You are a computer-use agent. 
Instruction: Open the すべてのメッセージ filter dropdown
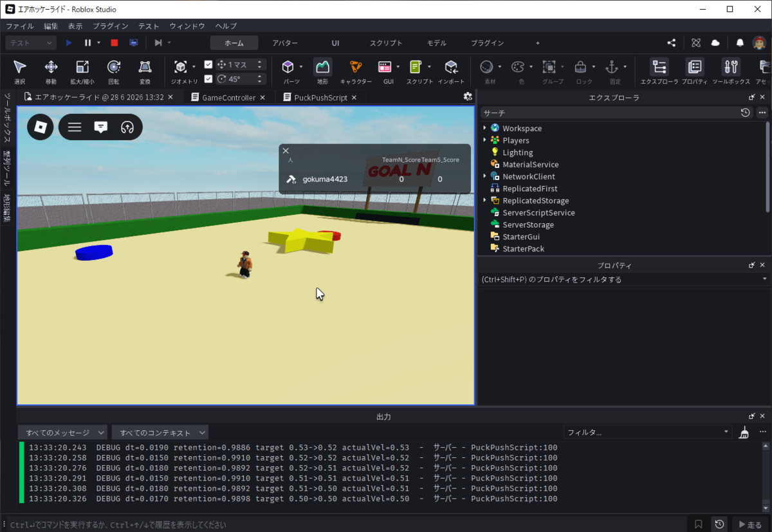[62, 433]
